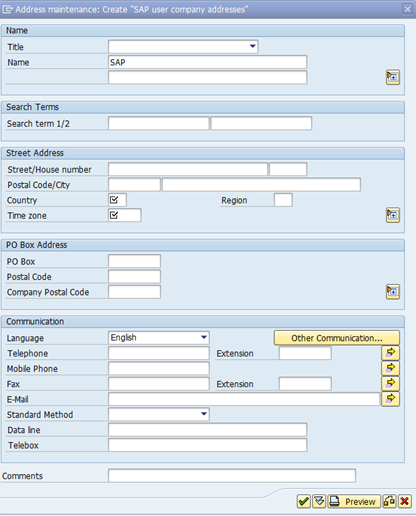
Task: Click the Comments input field
Action: [x=232, y=475]
